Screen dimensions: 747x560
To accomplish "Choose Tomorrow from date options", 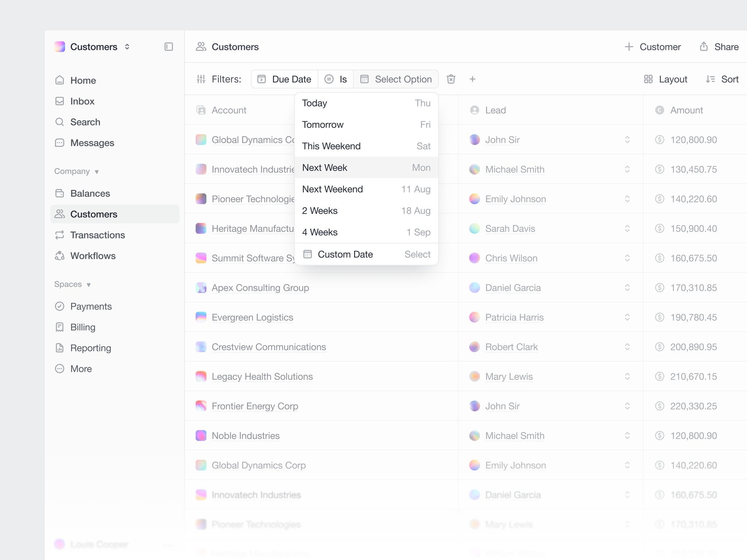I will pyautogui.click(x=366, y=125).
